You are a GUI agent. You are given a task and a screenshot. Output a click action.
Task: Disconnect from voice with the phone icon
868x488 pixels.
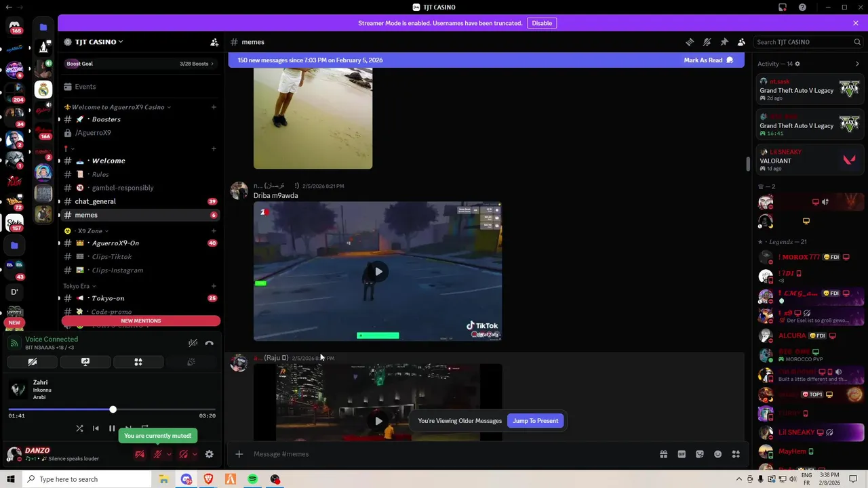(x=209, y=344)
